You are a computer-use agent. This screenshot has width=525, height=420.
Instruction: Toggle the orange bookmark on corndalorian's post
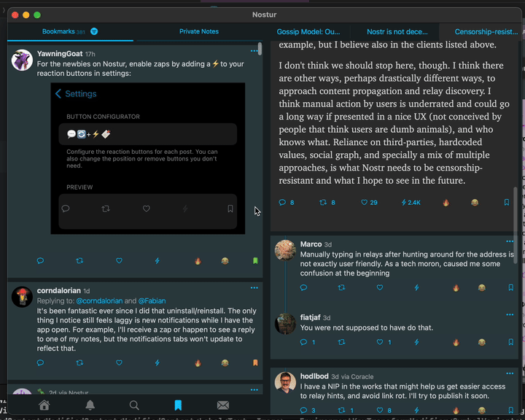coord(255,362)
